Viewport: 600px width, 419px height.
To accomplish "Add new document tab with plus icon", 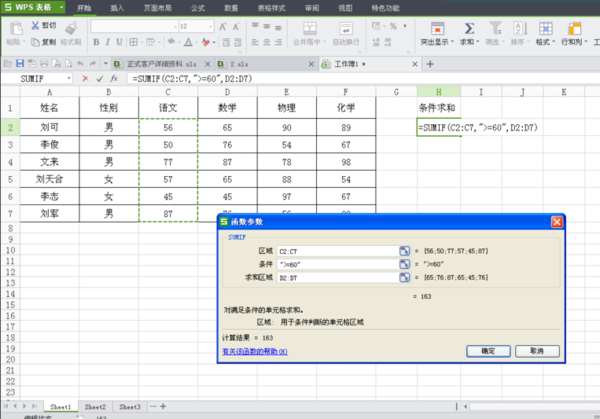I will (x=430, y=64).
